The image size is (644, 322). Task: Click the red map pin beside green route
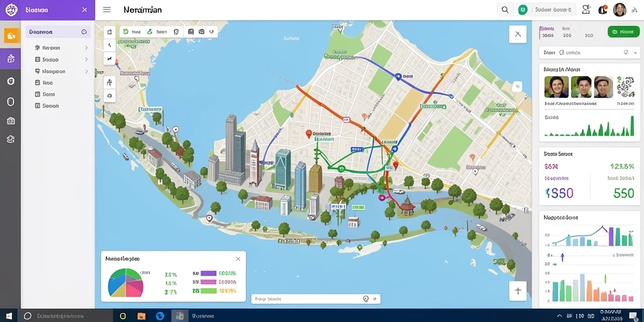(396, 165)
